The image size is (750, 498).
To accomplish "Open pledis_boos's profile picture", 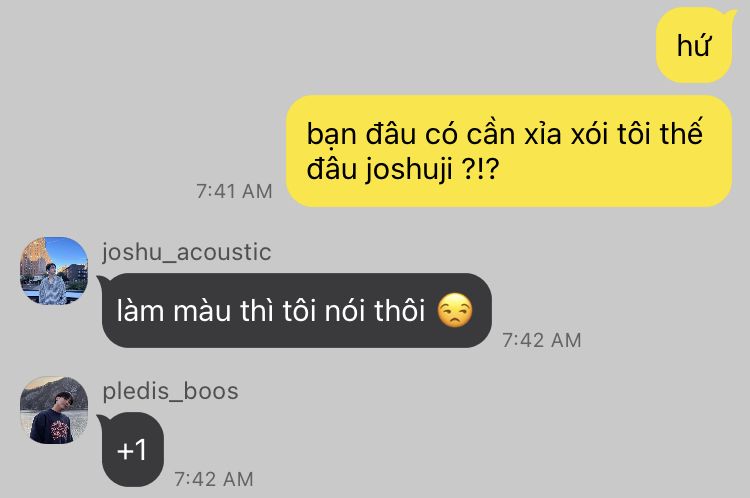I will pos(54,410).
